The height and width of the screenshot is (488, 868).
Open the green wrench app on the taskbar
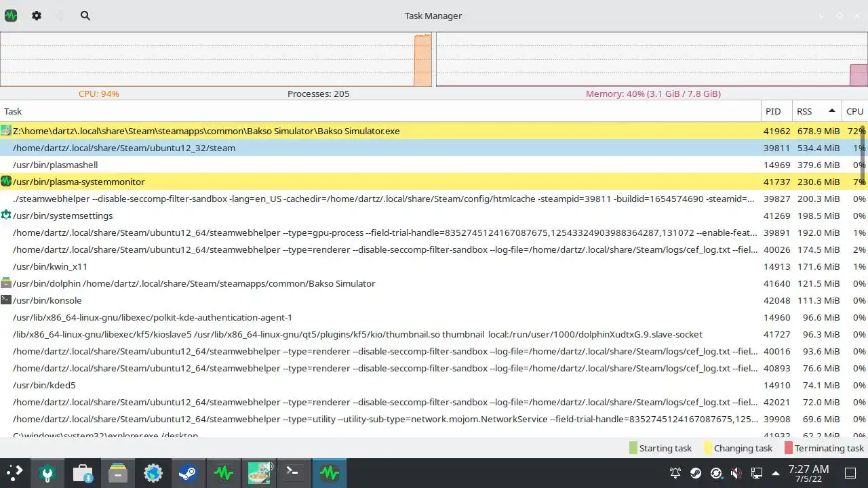coord(47,472)
